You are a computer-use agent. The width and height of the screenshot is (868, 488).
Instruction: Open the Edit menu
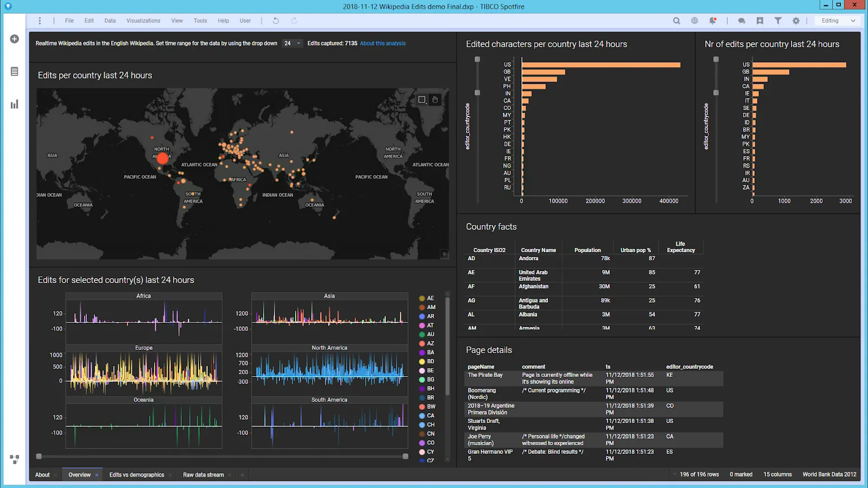pyautogui.click(x=89, y=21)
